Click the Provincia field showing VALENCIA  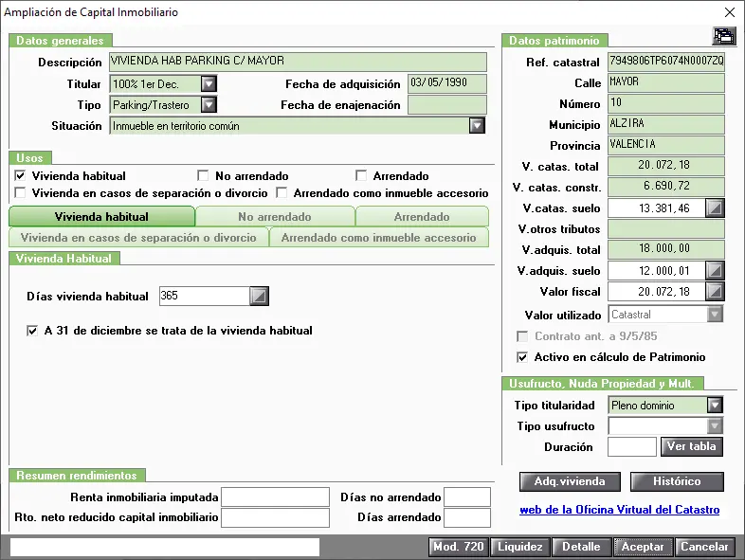[666, 145]
